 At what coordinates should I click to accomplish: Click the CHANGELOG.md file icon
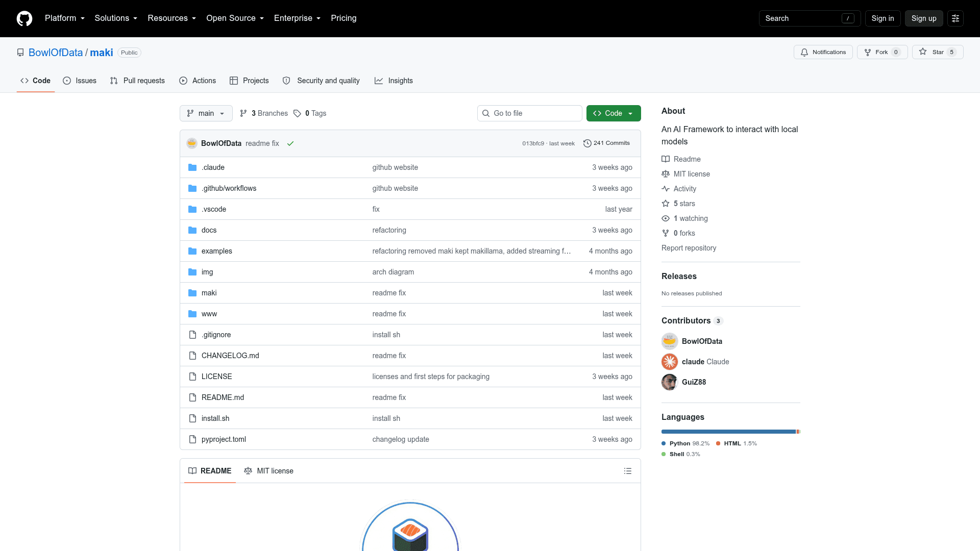192,356
